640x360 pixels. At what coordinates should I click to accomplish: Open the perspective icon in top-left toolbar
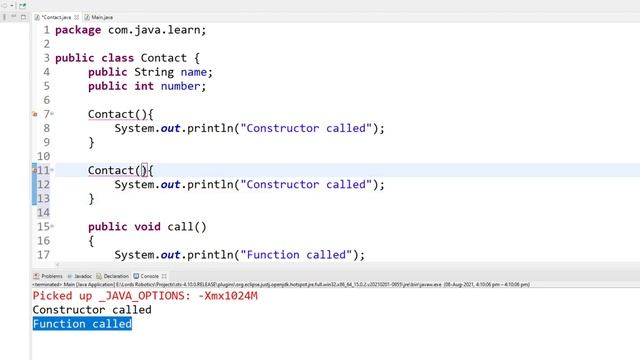(23, 6)
